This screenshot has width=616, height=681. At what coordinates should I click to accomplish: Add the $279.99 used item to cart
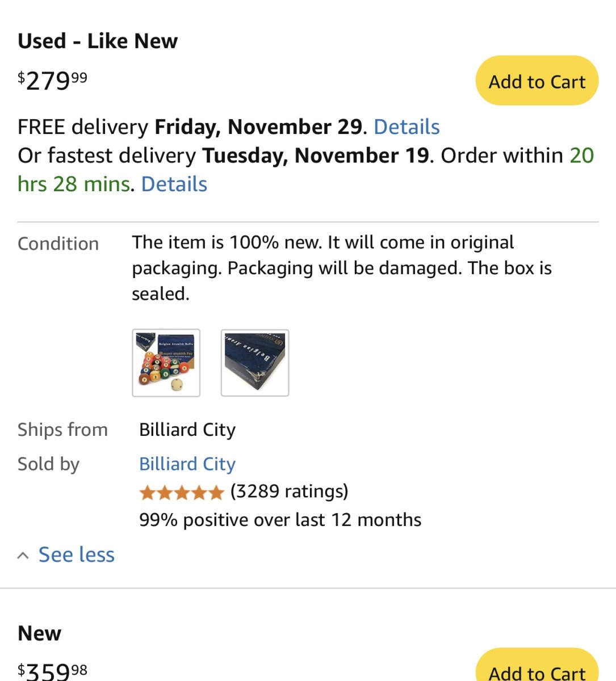pyautogui.click(x=537, y=81)
